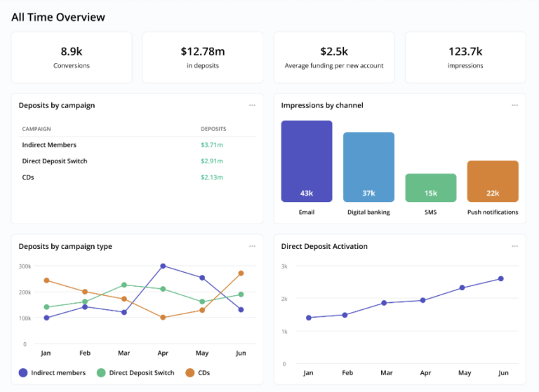This screenshot has height=392, width=539.
Task: Open Deposits by campaign type options menu
Action: [x=252, y=246]
